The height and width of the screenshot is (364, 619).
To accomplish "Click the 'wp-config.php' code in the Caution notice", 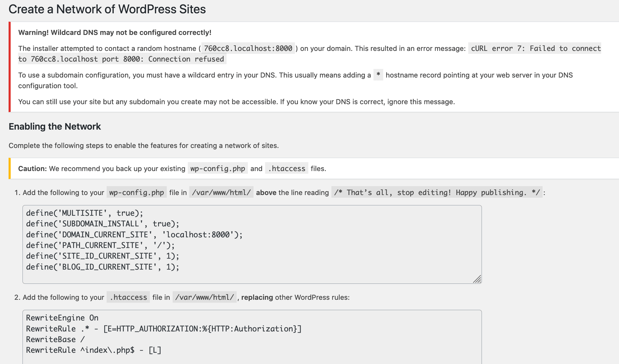I will (x=218, y=168).
